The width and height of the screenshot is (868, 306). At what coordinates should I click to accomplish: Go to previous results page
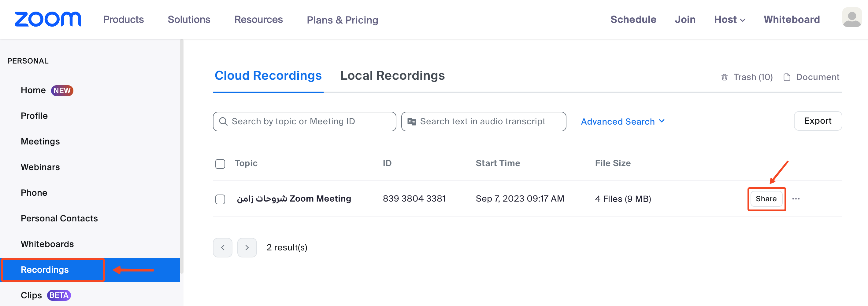[x=222, y=247]
